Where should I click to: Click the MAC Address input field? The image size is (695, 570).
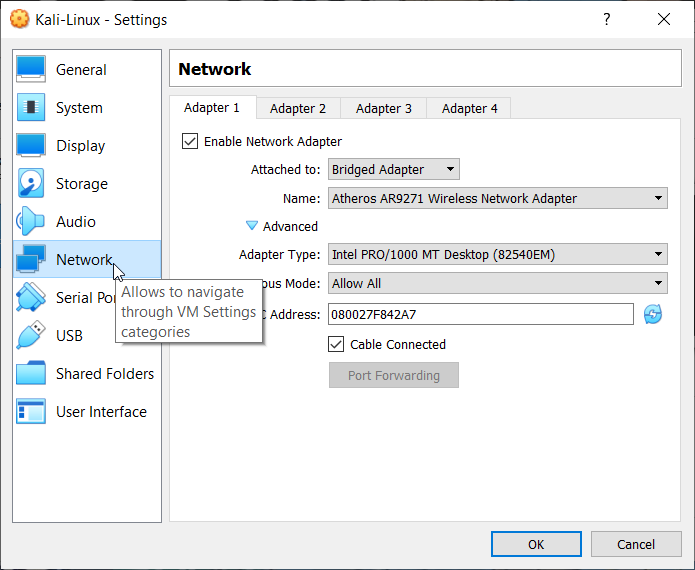point(480,314)
